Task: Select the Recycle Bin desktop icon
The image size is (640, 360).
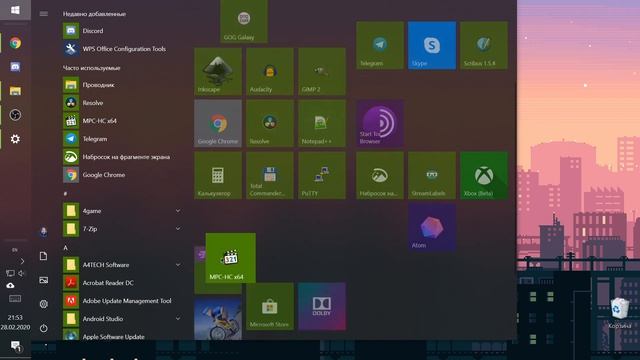Action: [620, 313]
